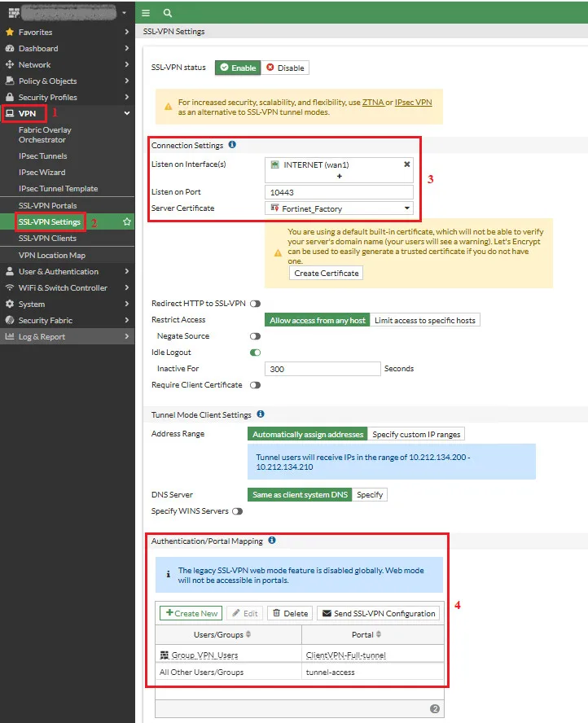Expand the Log & Report chevron
The width and height of the screenshot is (588, 723).
click(x=127, y=336)
